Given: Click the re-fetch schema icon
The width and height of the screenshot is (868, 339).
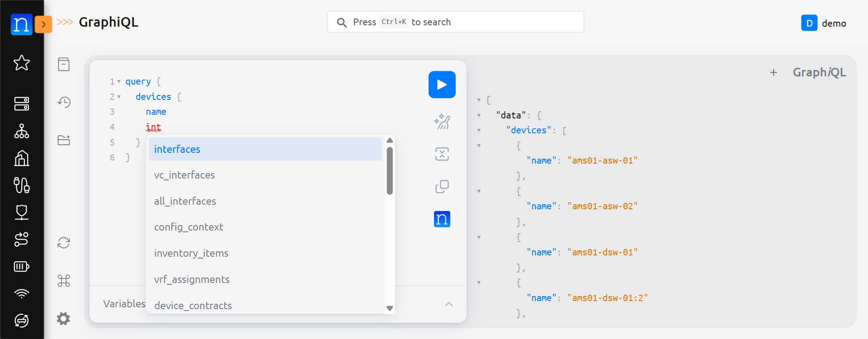Looking at the screenshot, I should [64, 243].
